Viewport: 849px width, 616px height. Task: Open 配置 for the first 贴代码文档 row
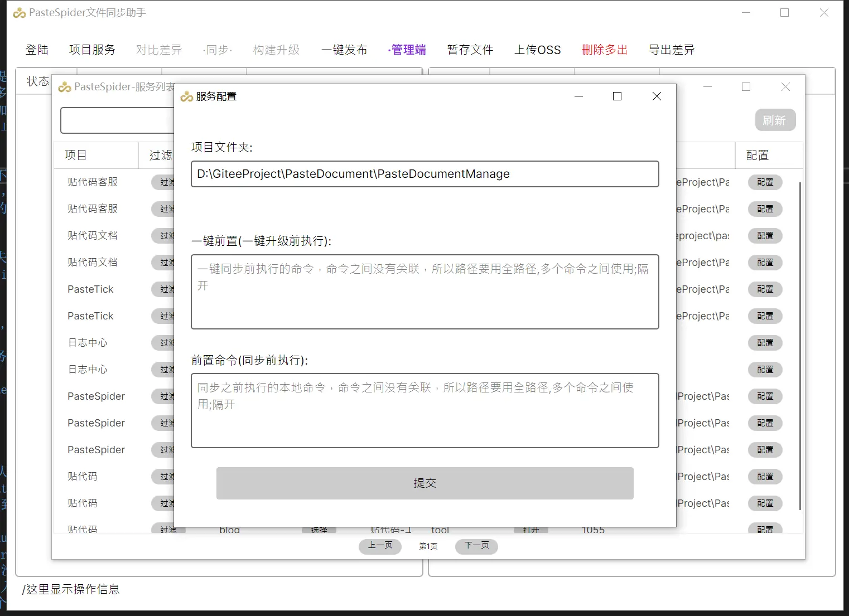pos(765,236)
